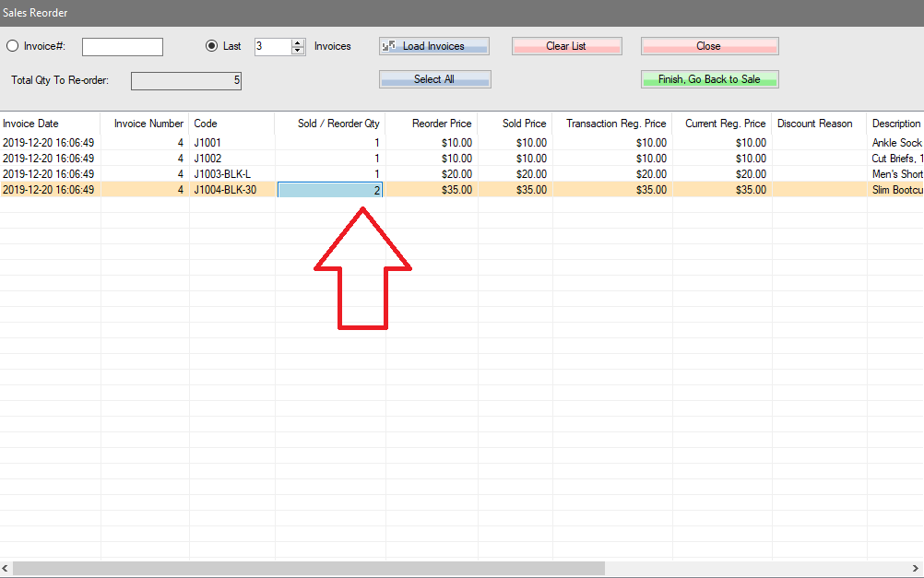Click the reorder quantity cell for J1003-BLK-L
The height and width of the screenshot is (578, 924).
click(330, 174)
